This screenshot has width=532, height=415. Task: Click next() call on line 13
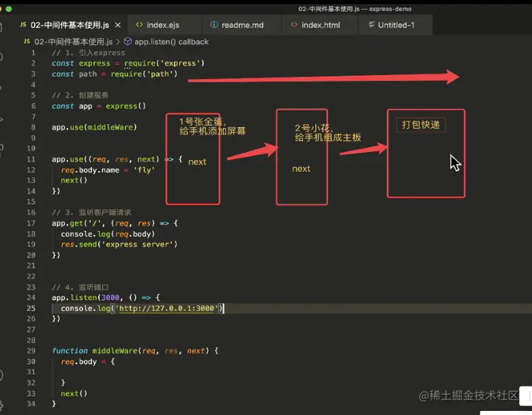point(74,180)
